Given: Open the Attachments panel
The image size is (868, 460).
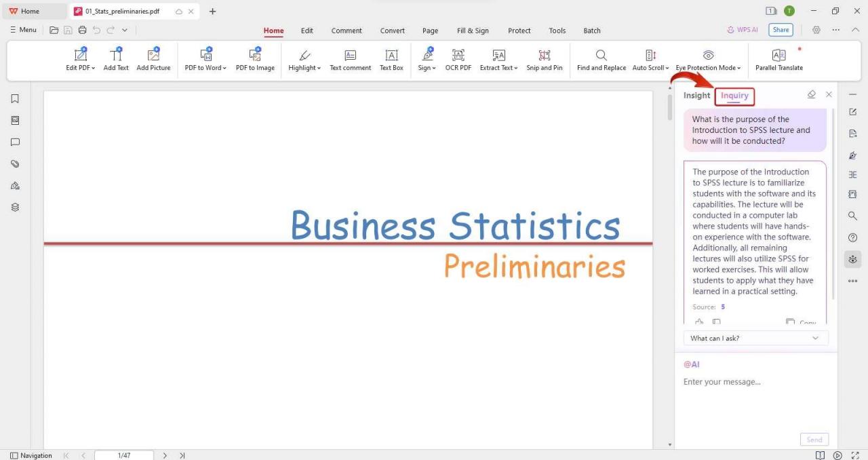Looking at the screenshot, I should [15, 164].
